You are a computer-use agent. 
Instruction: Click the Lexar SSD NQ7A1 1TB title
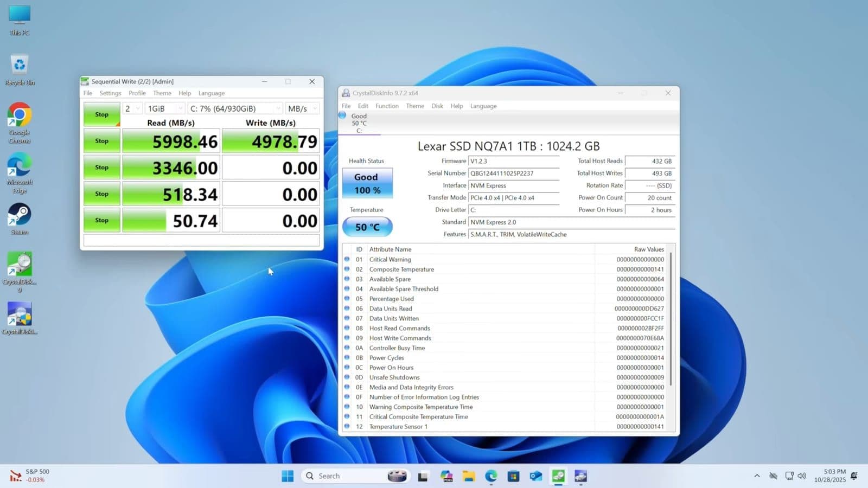508,146
